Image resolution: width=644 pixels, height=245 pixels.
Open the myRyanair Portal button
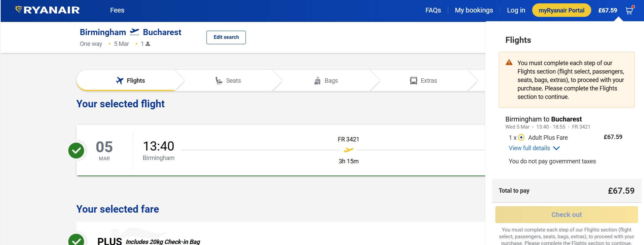561,10
